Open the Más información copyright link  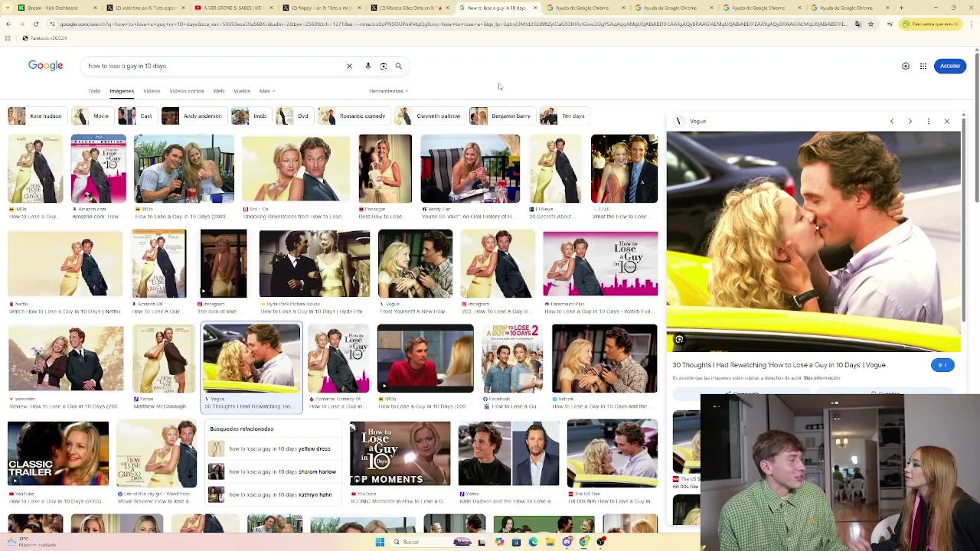point(822,378)
